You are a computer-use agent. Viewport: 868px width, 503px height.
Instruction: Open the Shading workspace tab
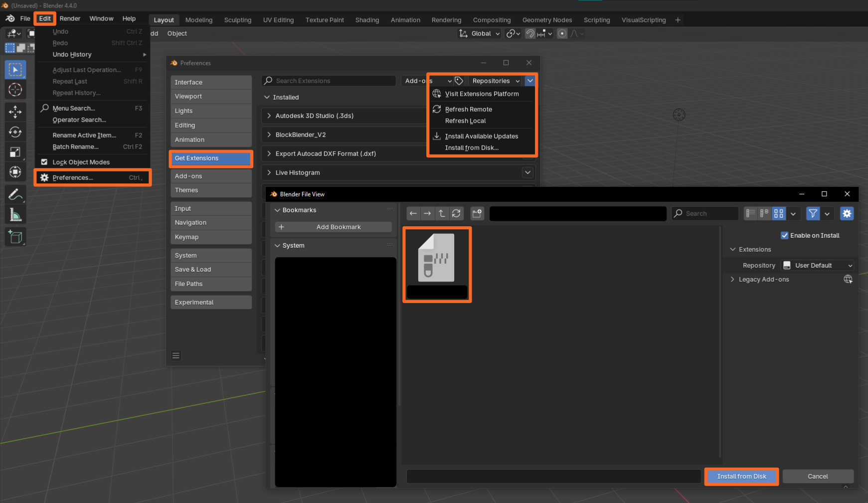coord(367,20)
